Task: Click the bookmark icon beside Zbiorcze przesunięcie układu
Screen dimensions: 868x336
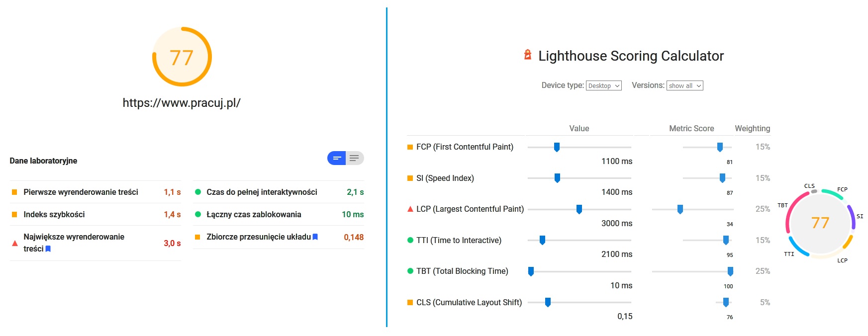Action: (315, 237)
